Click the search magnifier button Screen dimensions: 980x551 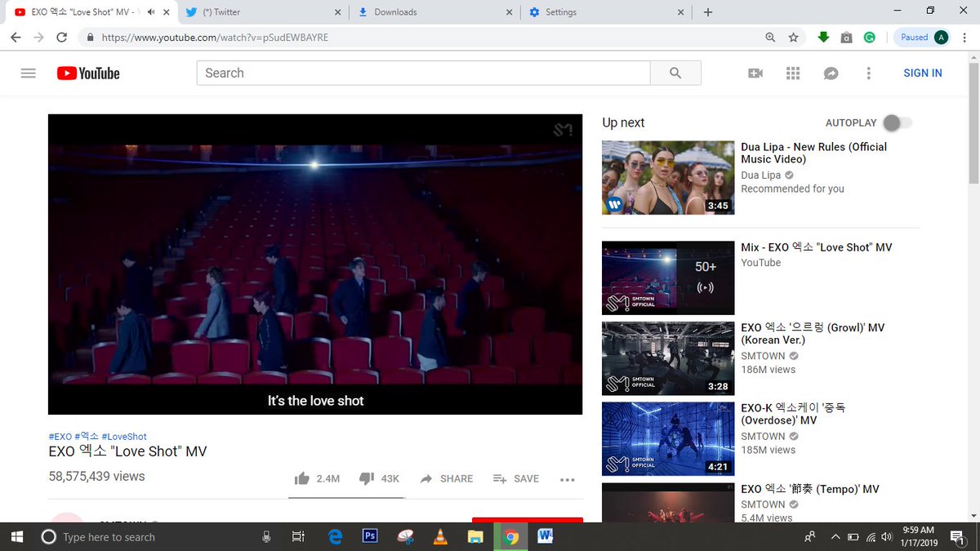point(675,73)
